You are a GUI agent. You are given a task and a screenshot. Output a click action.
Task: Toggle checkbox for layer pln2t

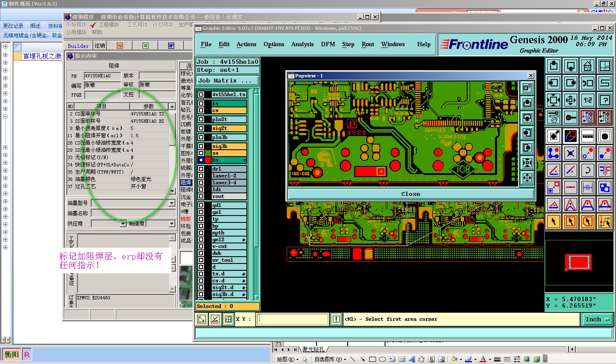[201, 119]
